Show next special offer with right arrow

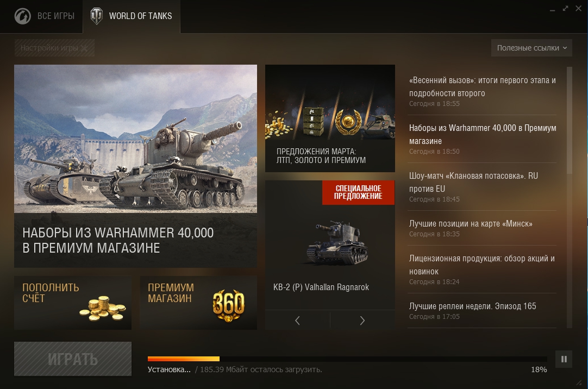click(x=362, y=321)
